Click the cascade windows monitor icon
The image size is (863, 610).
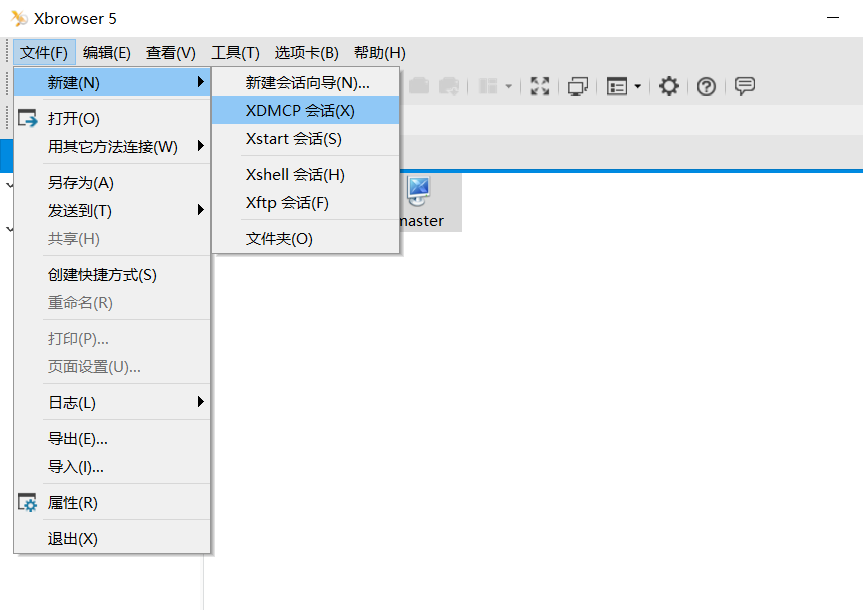coord(578,86)
